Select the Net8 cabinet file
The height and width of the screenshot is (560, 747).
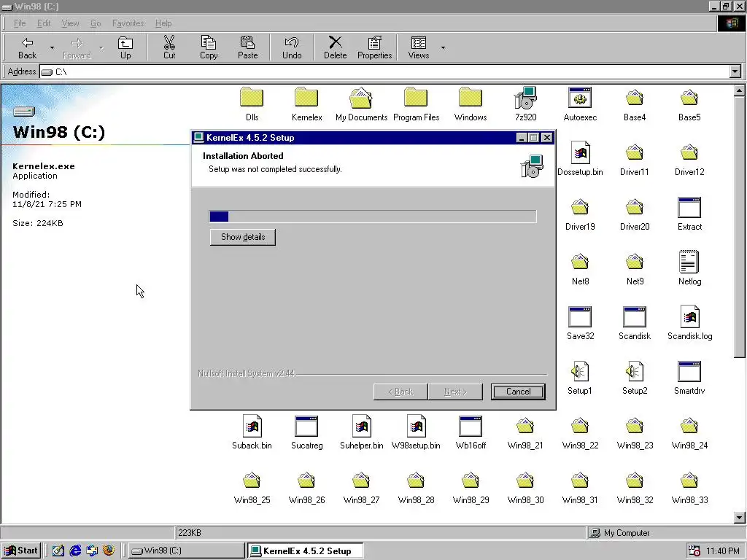point(580,268)
